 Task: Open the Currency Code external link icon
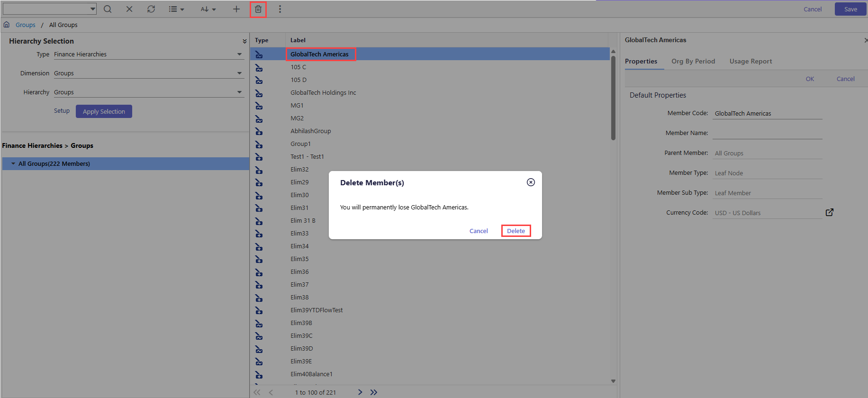[829, 212]
